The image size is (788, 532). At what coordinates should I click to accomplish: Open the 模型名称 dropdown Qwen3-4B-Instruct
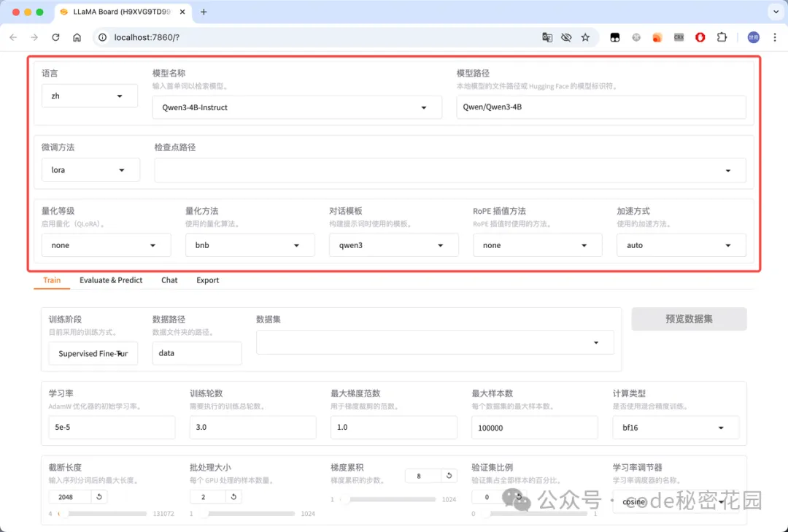click(297, 107)
